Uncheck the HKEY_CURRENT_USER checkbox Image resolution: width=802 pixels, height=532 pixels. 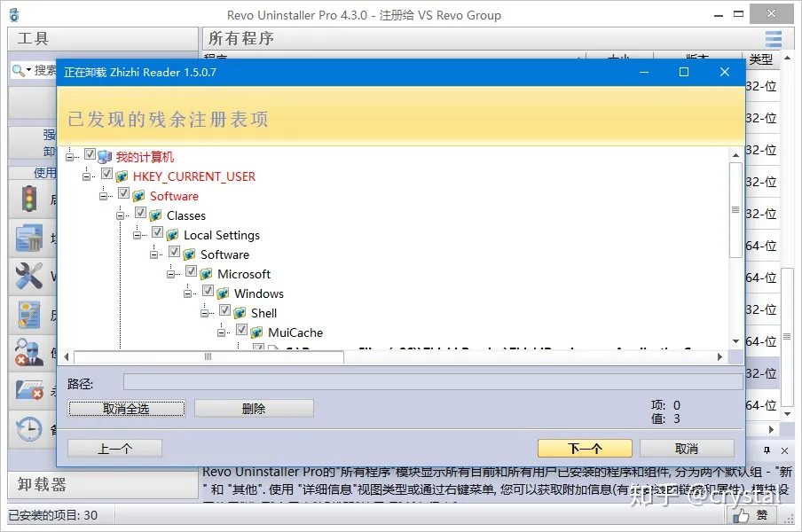(107, 176)
